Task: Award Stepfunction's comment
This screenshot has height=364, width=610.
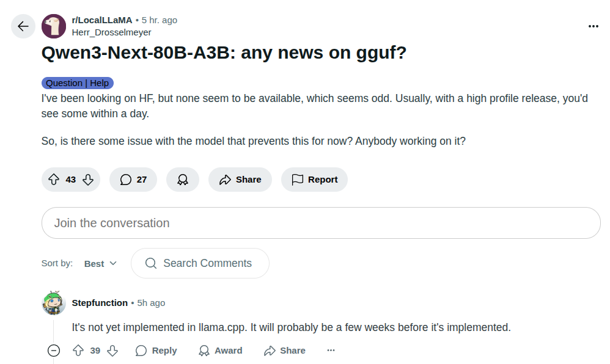Action: click(220, 351)
